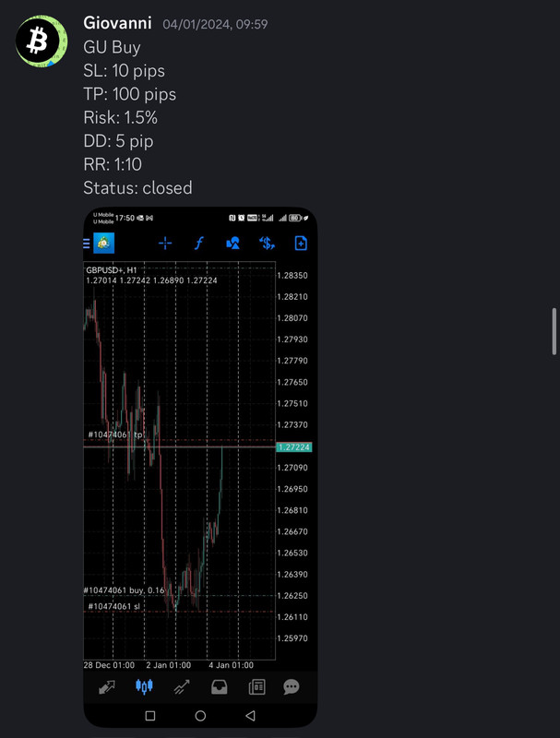
Task: Click the phone status bar time 17:50
Action: 125,218
